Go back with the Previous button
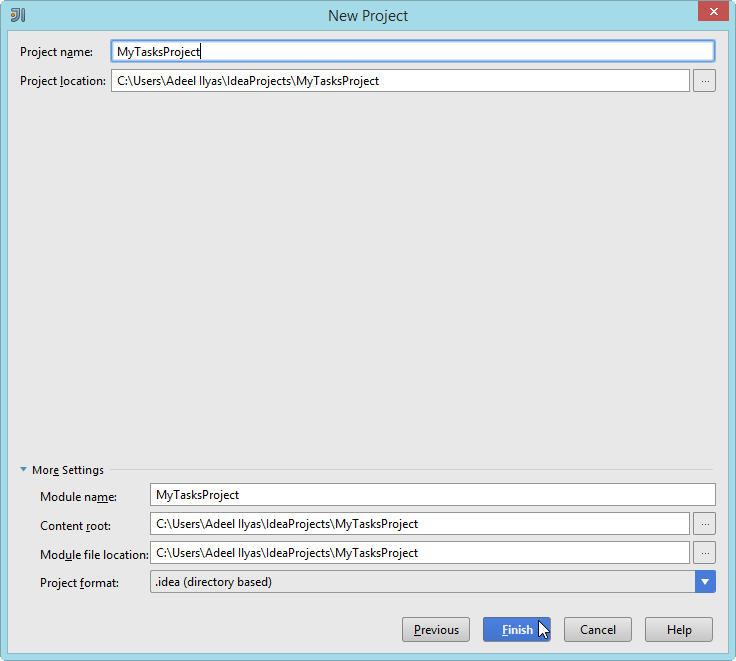Image resolution: width=736 pixels, height=661 pixels. [x=436, y=629]
